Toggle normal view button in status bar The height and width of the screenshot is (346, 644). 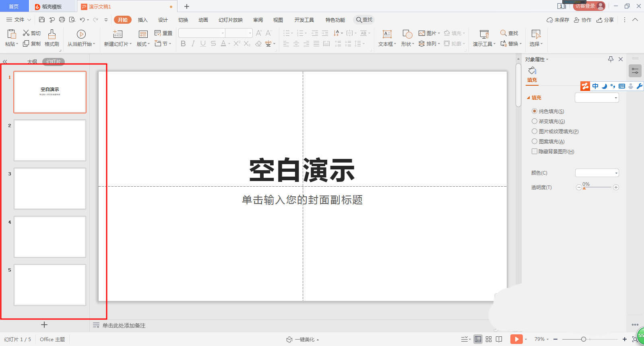[x=478, y=339]
